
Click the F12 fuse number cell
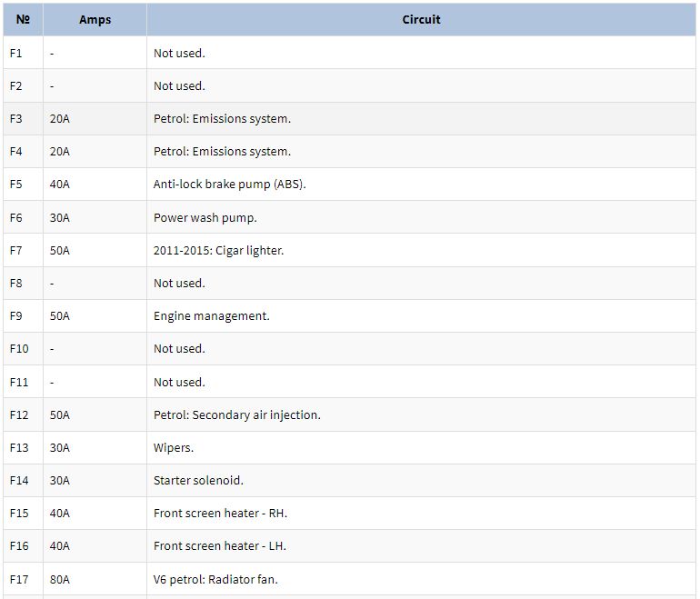tap(23, 415)
